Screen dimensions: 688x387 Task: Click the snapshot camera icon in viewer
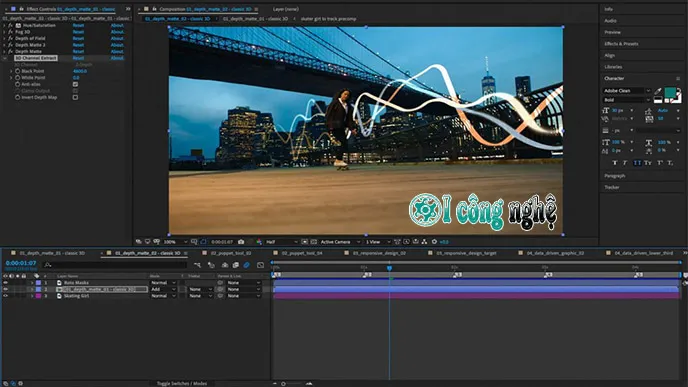pos(241,242)
